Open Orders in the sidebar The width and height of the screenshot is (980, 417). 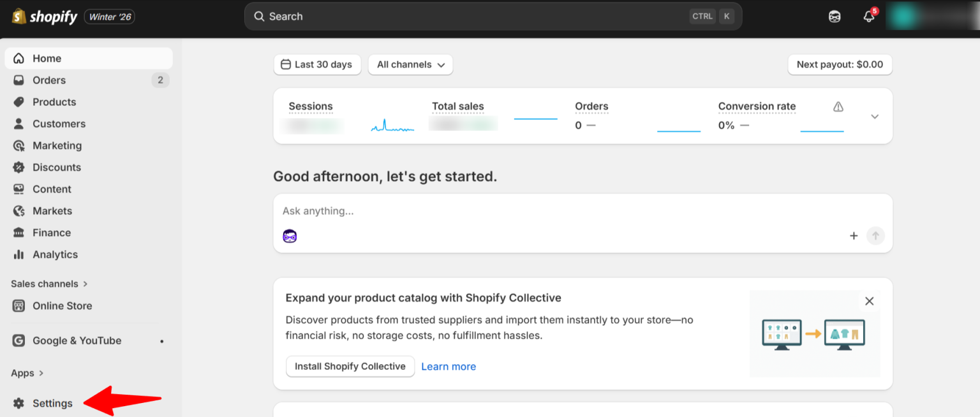pos(89,80)
